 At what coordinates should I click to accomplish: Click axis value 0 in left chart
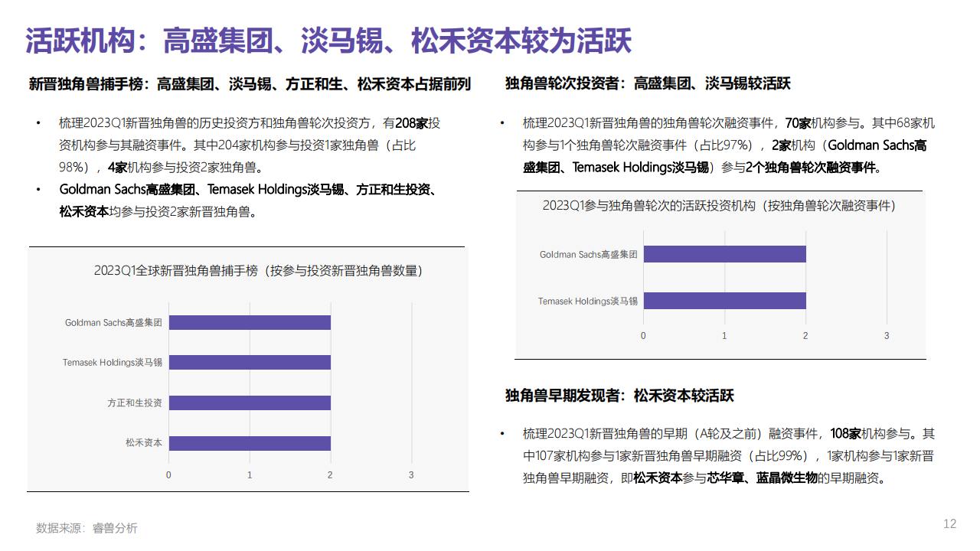pyautogui.click(x=168, y=475)
